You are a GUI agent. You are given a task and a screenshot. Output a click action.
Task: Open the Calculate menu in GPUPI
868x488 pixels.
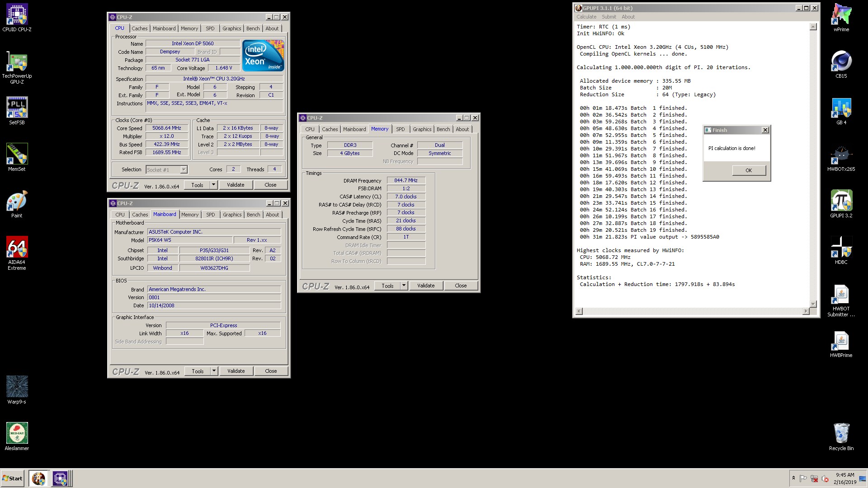pos(586,17)
